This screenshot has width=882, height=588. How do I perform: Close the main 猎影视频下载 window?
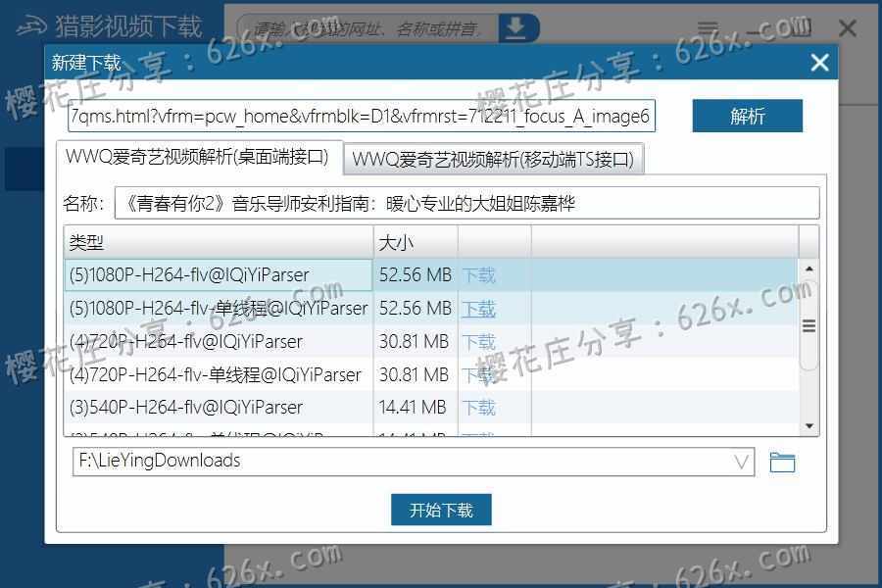pyautogui.click(x=847, y=28)
